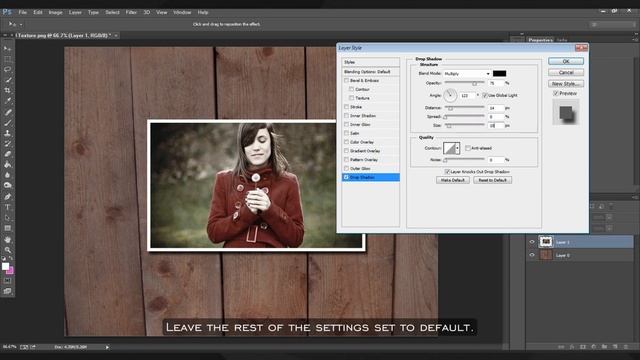640x360 pixels.
Task: Select the Rectangular Marquee tool
Action: [7, 59]
